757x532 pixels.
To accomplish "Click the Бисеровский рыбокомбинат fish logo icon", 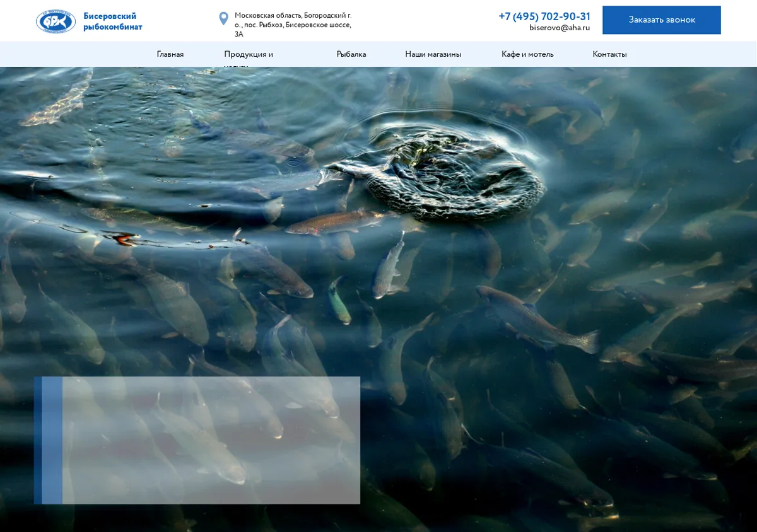I will (x=56, y=21).
